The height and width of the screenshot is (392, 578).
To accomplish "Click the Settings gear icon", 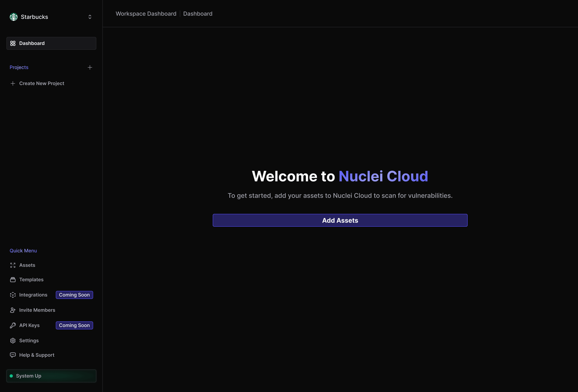I will (x=13, y=341).
